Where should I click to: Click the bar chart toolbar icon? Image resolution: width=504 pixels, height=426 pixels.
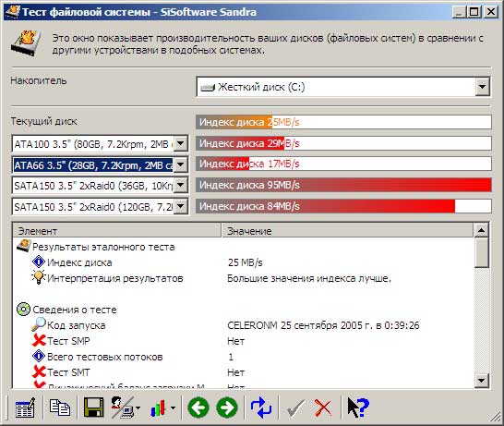pyautogui.click(x=158, y=408)
